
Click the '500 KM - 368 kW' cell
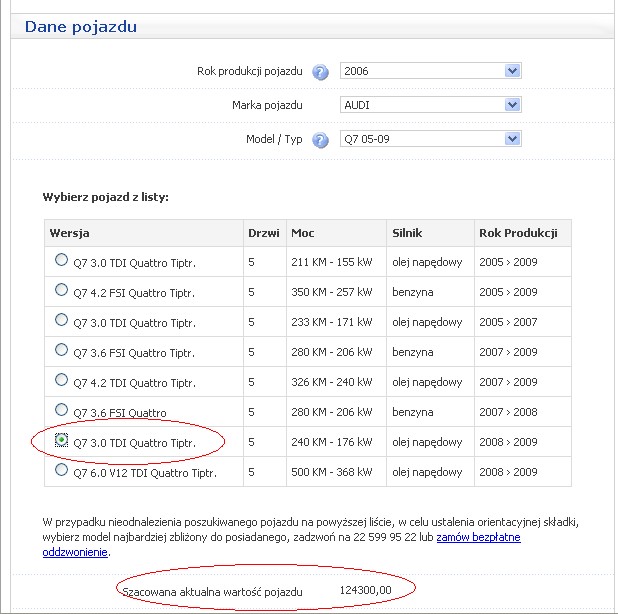click(x=336, y=472)
